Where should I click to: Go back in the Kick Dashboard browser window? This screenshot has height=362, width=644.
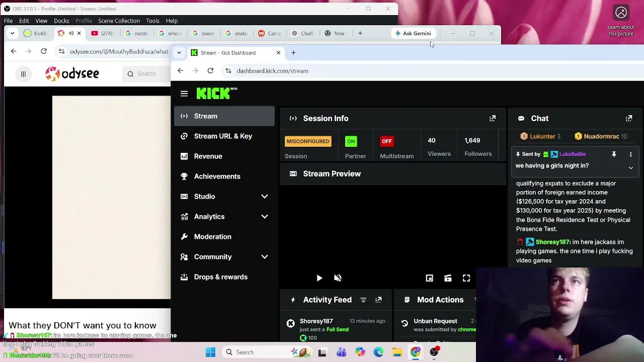coord(180,71)
